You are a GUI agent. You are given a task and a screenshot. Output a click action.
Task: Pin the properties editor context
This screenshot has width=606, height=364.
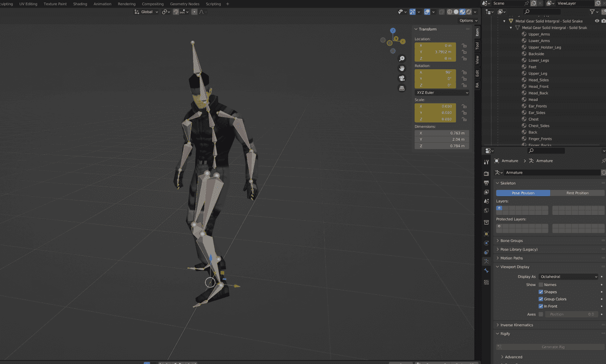[x=604, y=161]
